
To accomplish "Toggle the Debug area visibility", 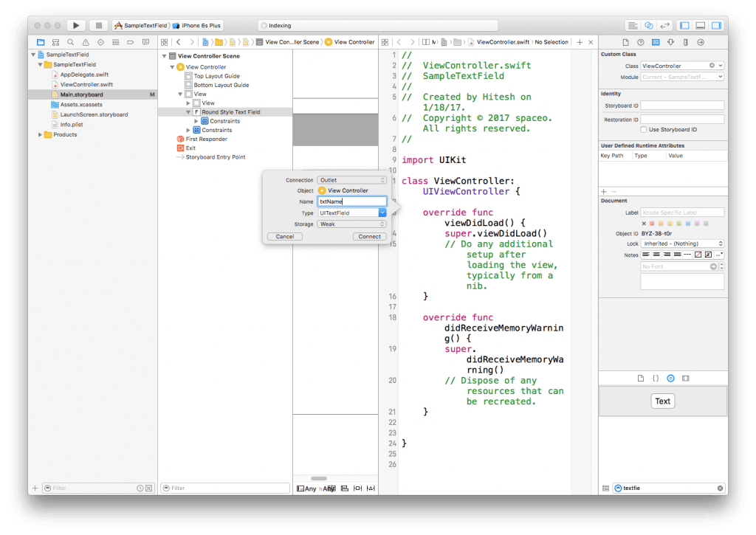I will 700,24.
